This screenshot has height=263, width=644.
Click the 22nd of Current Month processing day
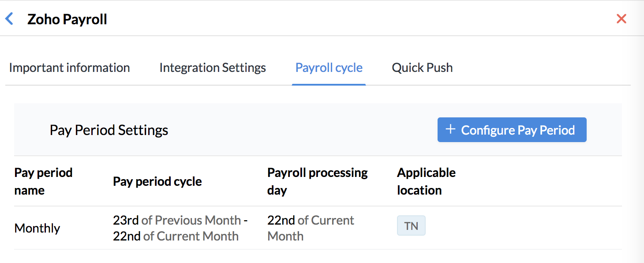[x=311, y=228]
